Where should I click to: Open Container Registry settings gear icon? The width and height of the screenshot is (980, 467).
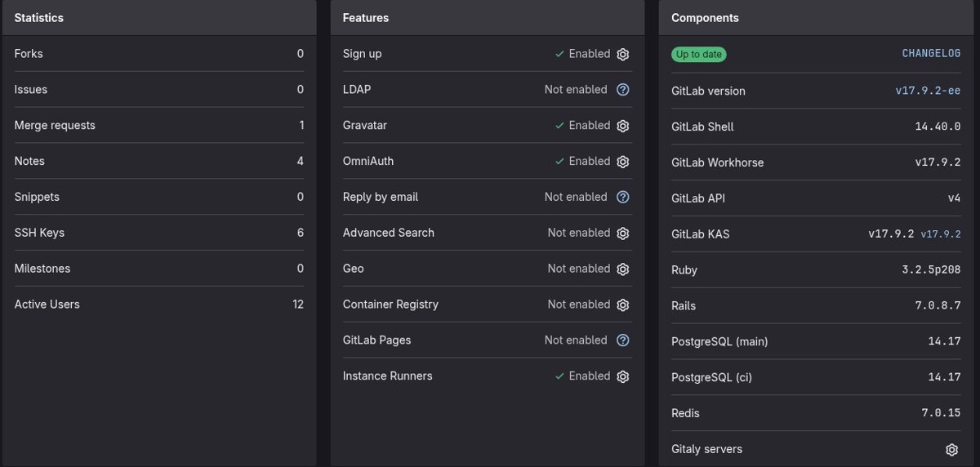point(623,305)
